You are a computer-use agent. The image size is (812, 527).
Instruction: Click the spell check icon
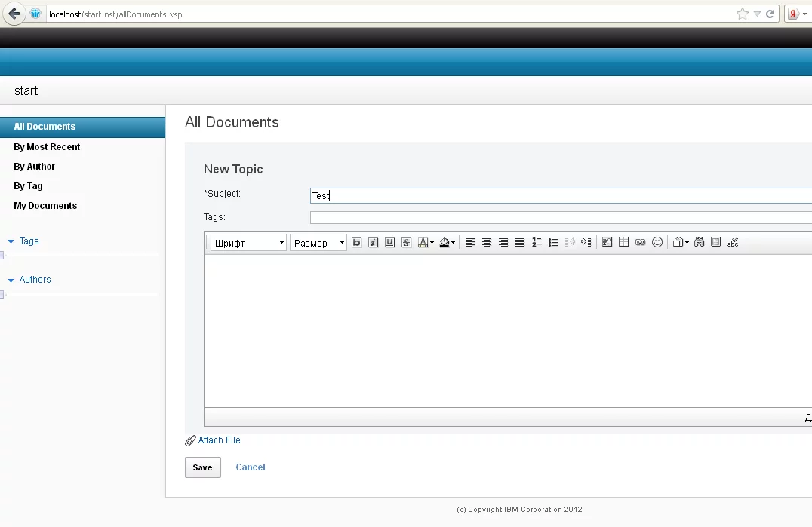tap(733, 243)
